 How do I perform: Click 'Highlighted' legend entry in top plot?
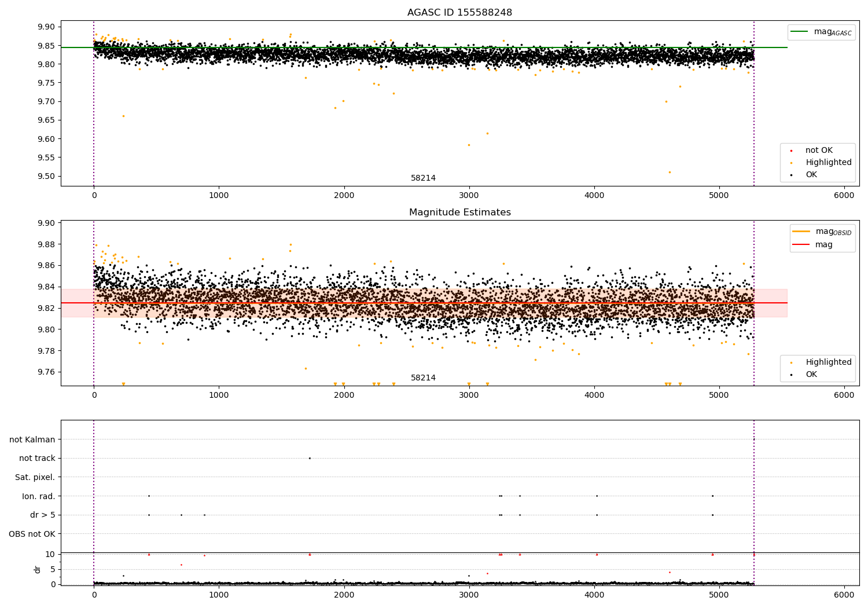[821, 163]
